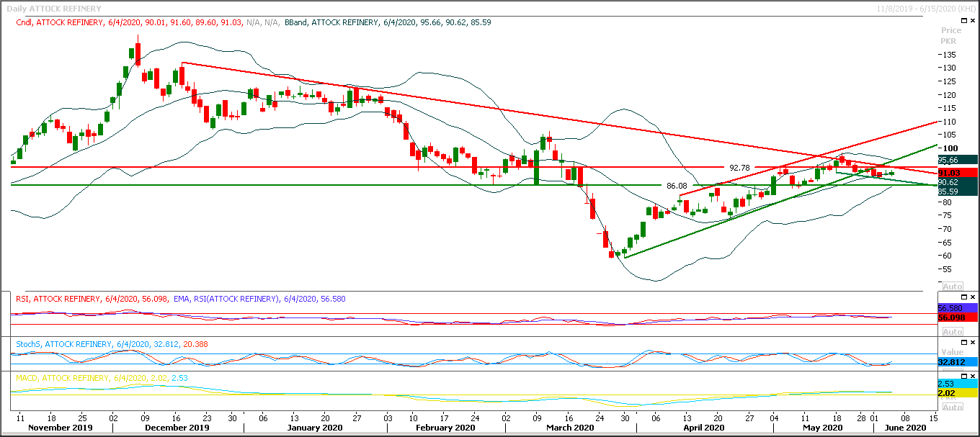Click the November 2019 time axis label
Screen dimensions: 980x437
pos(62,427)
